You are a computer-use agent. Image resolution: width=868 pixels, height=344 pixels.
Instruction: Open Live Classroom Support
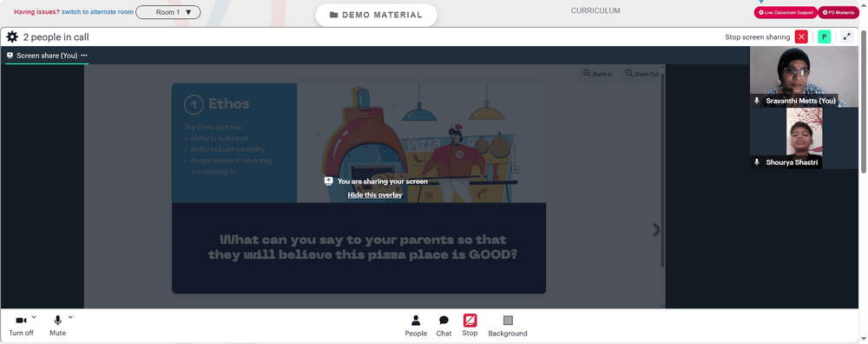click(785, 12)
